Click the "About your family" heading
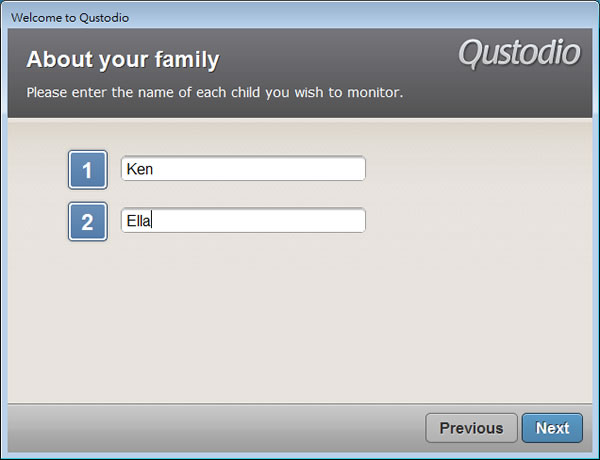Viewport: 600px width, 460px height. [123, 59]
